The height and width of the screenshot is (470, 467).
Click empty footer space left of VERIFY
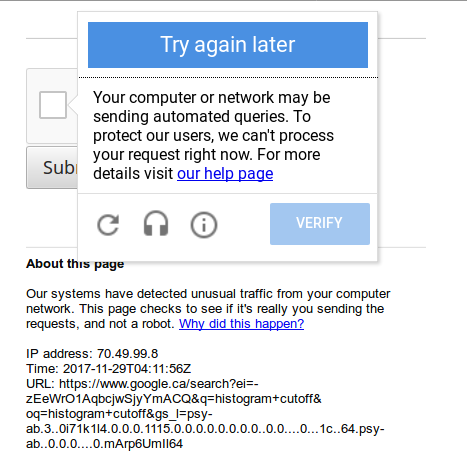[x=243, y=224]
